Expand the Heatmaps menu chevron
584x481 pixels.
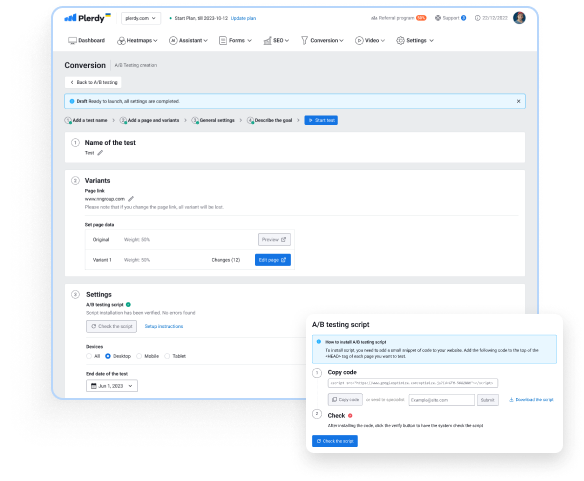(x=155, y=41)
